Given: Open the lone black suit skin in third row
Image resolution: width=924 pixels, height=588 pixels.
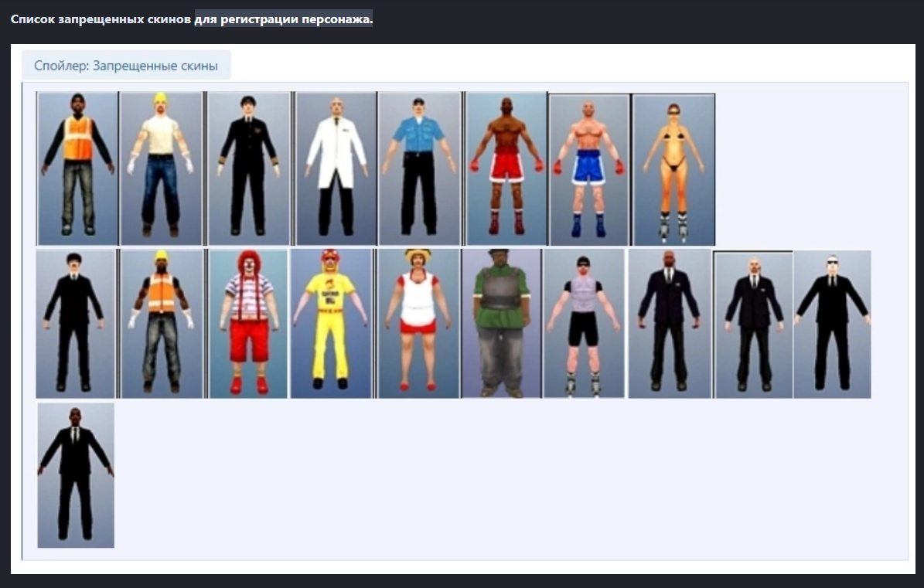Looking at the screenshot, I should [76, 474].
